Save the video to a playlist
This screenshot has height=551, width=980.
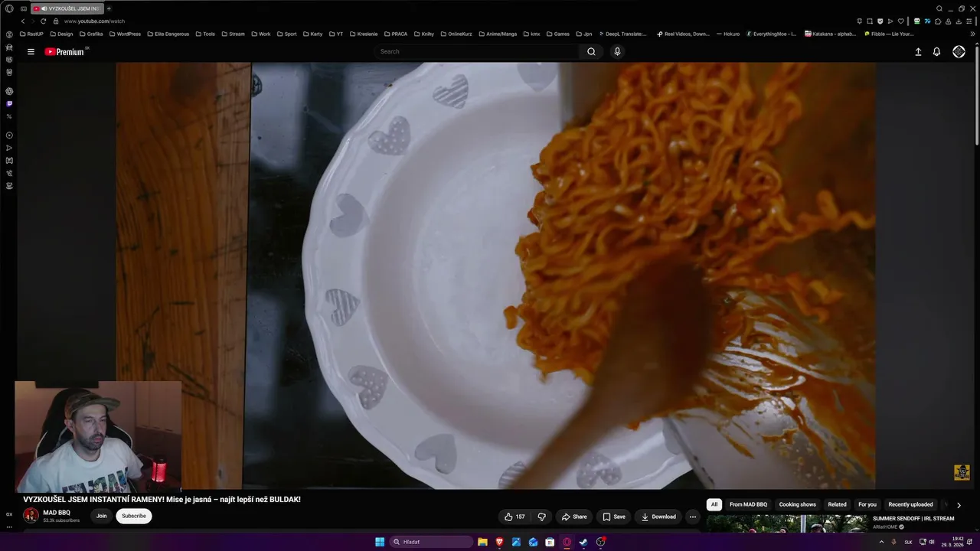click(x=614, y=517)
